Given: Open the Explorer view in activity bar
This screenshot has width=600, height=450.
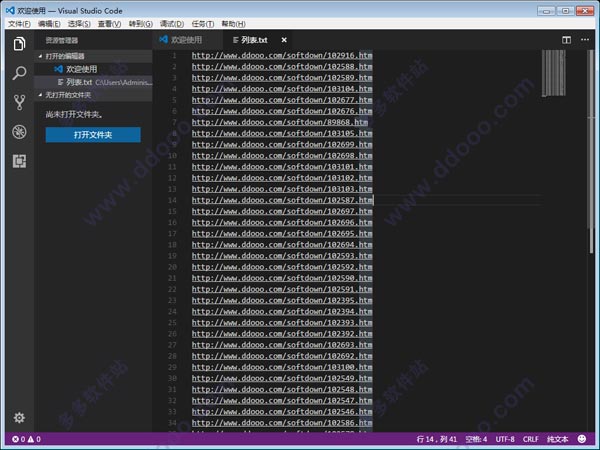Looking at the screenshot, I should [x=20, y=44].
